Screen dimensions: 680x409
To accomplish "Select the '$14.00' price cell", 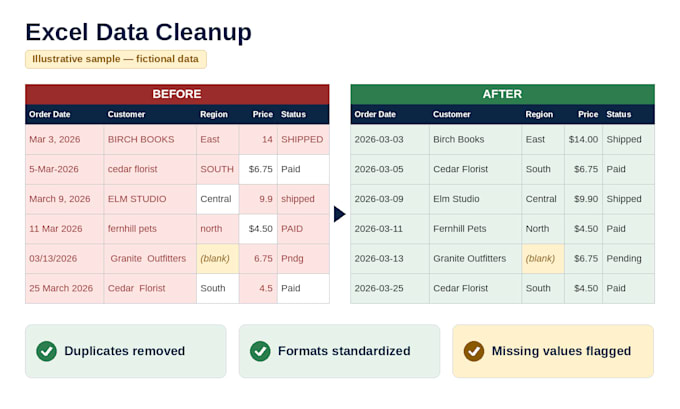I will 583,140.
